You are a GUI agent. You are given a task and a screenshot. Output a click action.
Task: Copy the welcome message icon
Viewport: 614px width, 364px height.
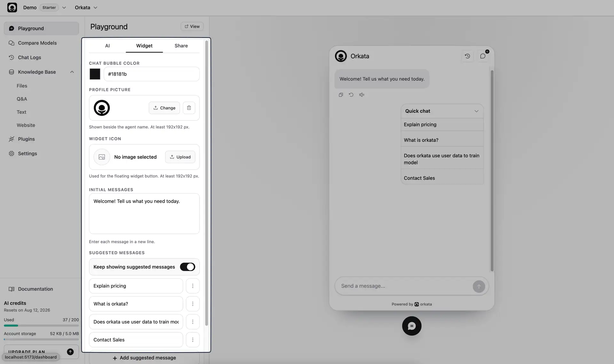341,95
